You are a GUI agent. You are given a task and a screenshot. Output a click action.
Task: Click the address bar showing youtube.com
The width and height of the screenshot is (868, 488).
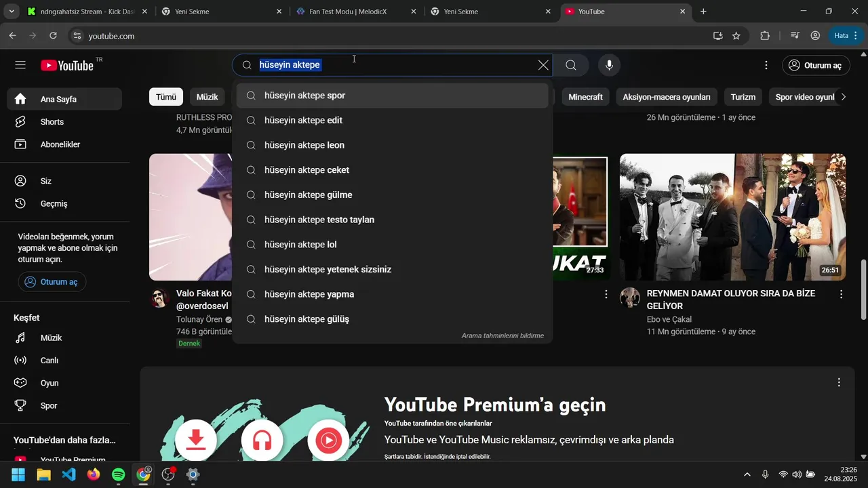click(387, 36)
